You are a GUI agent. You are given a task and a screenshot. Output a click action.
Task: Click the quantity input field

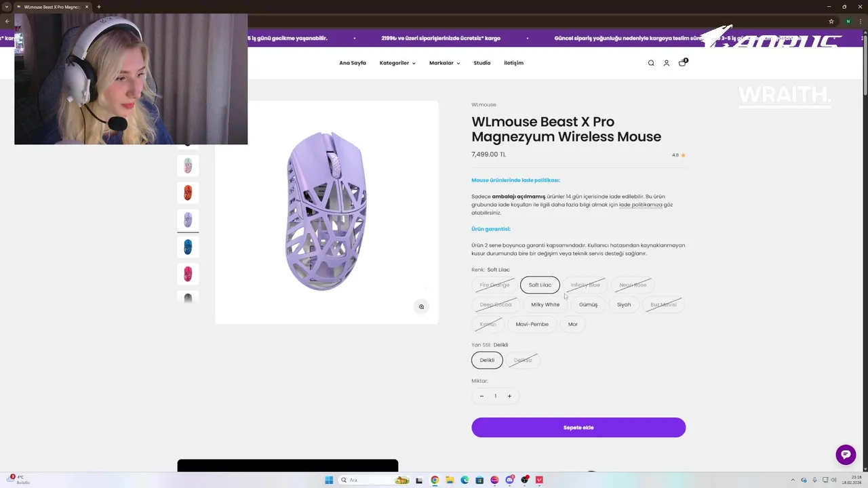[495, 396]
